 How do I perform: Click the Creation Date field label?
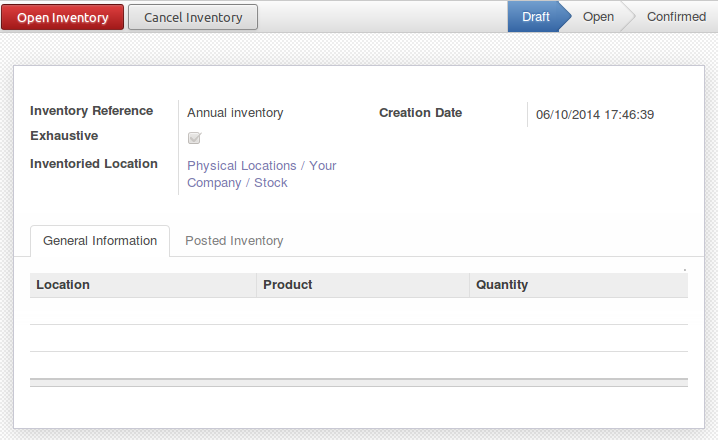point(420,113)
